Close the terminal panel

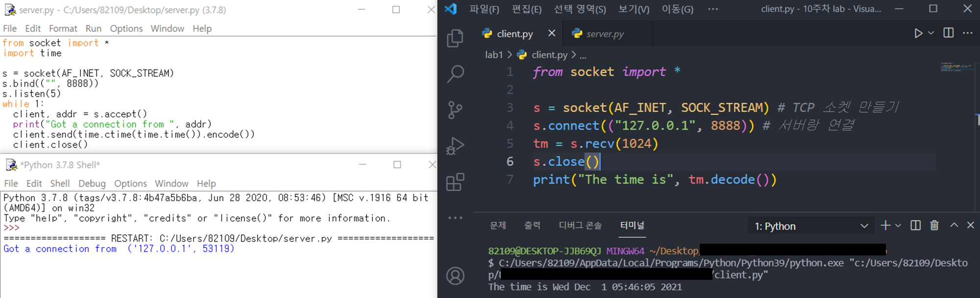click(x=970, y=225)
